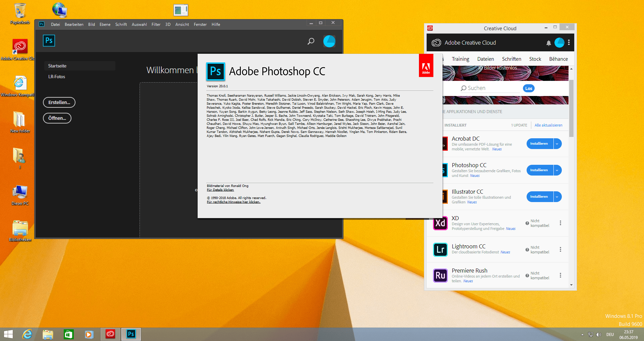644x341 pixels.
Task: Switch to Creative Cloud via taskbar icon
Action: point(110,334)
